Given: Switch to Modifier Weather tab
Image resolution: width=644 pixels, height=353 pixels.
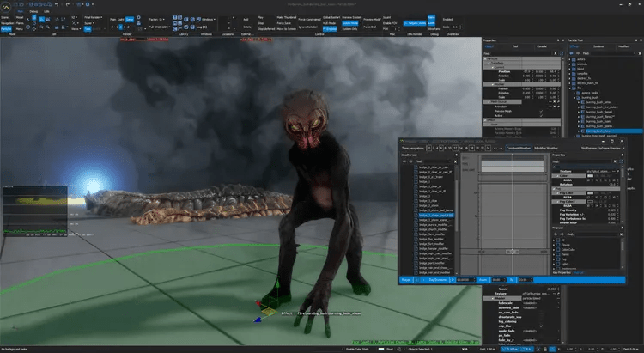Looking at the screenshot, I should (546, 148).
